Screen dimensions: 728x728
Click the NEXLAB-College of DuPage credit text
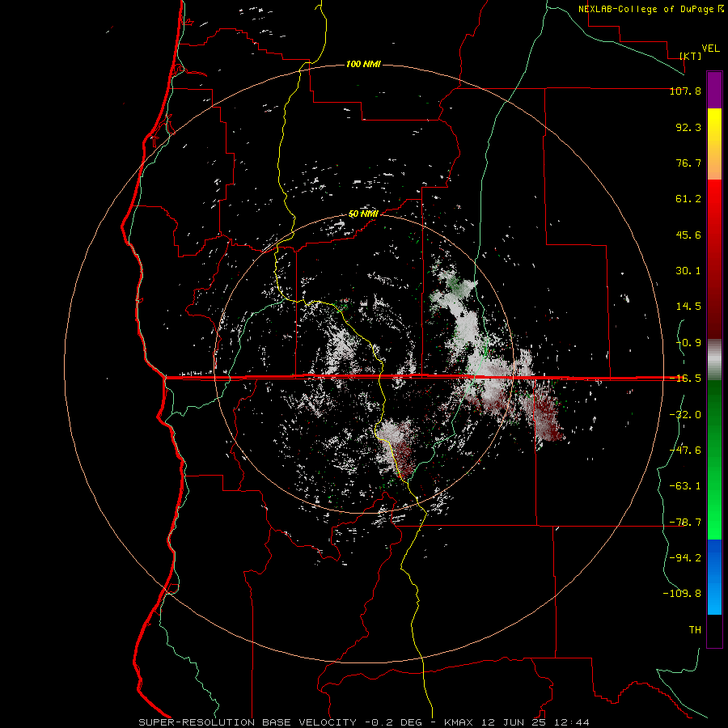[645, 9]
